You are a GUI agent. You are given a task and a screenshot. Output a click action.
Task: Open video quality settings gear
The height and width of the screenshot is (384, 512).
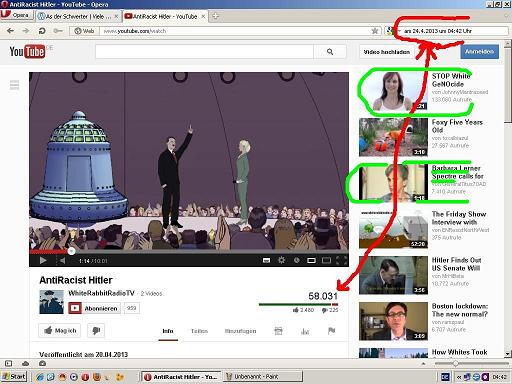click(x=282, y=260)
